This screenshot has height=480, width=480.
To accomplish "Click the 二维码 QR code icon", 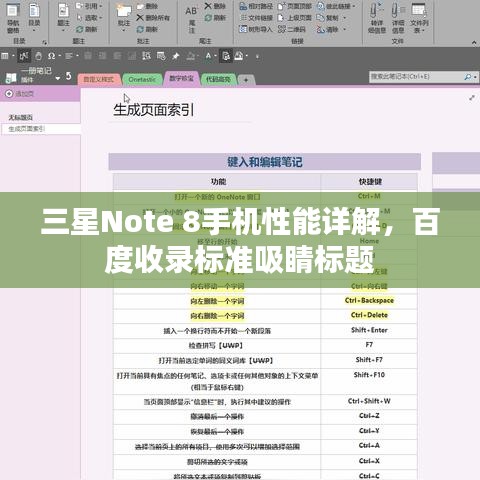I will click(291, 29).
